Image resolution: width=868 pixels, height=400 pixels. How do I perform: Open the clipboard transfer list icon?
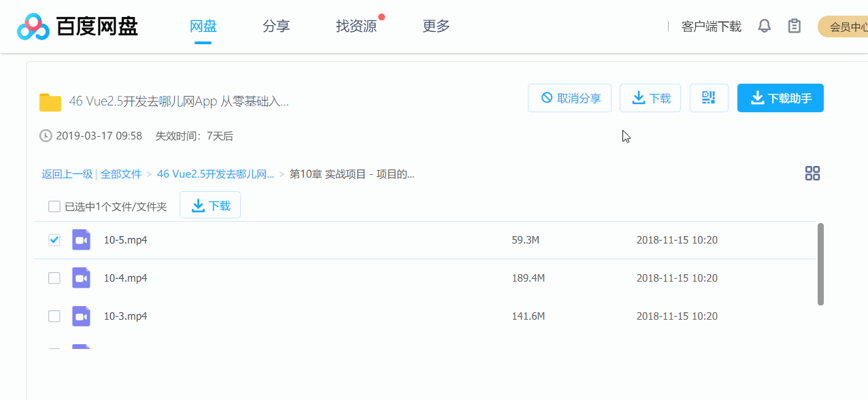tap(794, 27)
